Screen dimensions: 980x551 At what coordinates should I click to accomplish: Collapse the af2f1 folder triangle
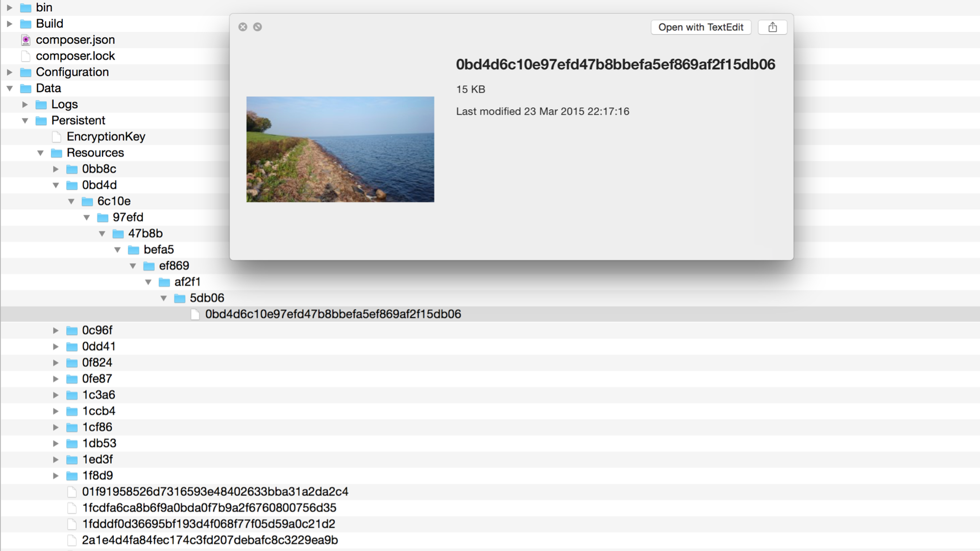click(148, 282)
